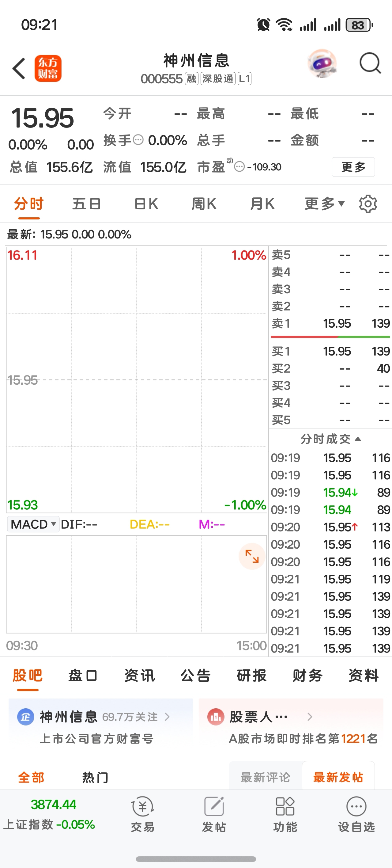The image size is (392, 868).
Task: Tap the 上证指数 3874.44 index ticker
Action: [x=50, y=814]
